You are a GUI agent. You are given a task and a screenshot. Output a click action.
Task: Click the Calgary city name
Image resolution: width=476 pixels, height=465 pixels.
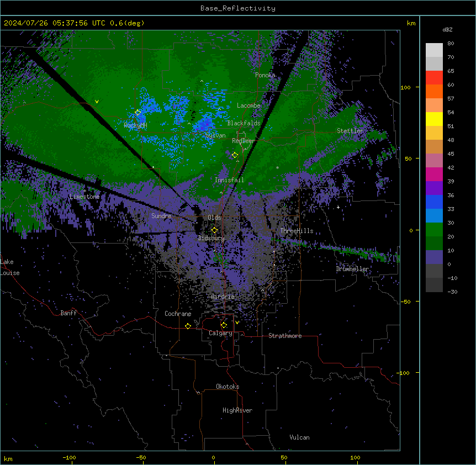(x=220, y=333)
